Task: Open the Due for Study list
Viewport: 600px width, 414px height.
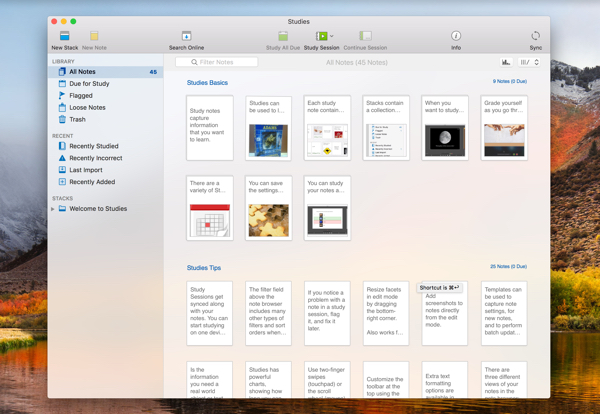Action: [x=106, y=83]
